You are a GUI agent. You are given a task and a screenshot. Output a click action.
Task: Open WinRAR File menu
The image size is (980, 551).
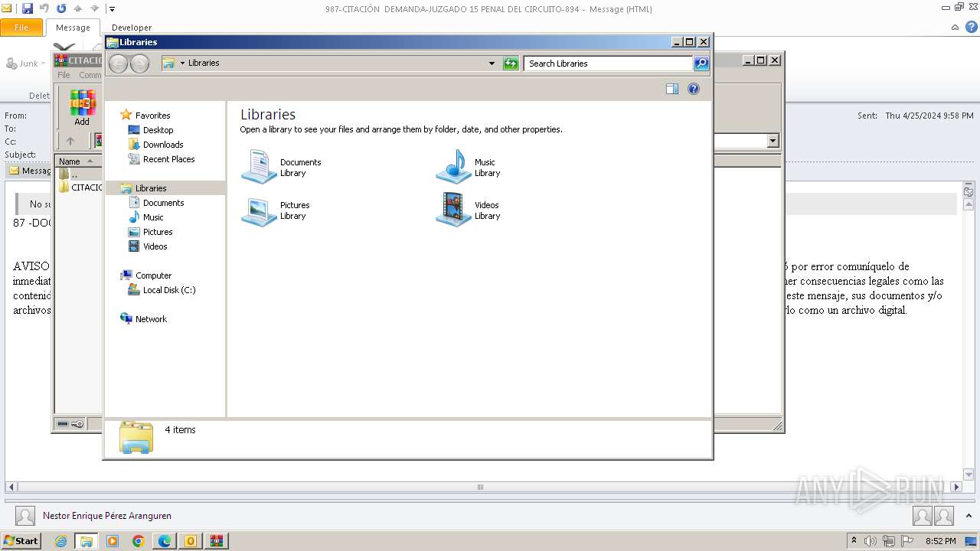(64, 75)
